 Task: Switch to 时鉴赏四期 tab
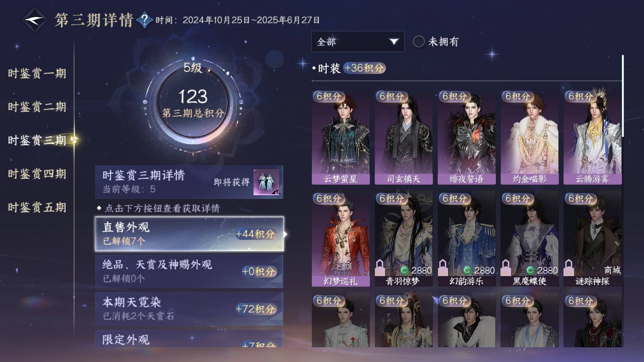pos(37,174)
